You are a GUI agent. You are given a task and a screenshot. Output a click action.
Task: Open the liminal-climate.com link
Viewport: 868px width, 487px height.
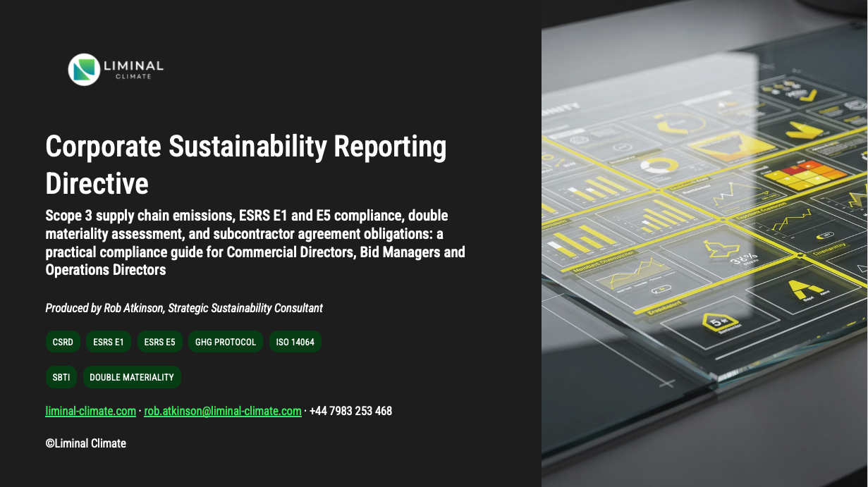coord(90,411)
